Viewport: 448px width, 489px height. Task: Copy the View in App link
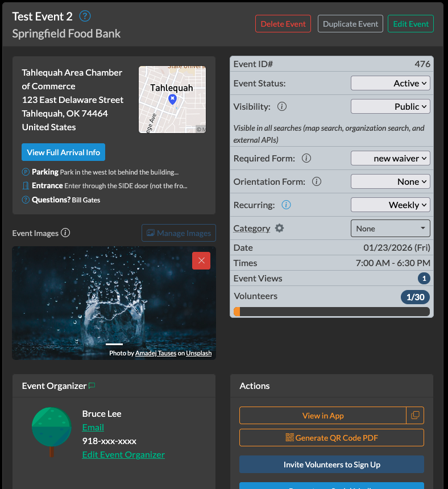tap(415, 416)
